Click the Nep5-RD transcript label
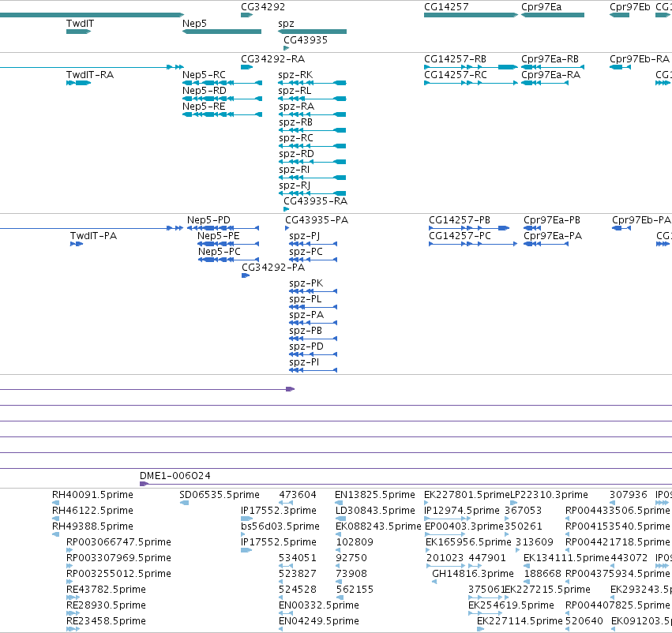The image size is (672, 633). [x=205, y=91]
